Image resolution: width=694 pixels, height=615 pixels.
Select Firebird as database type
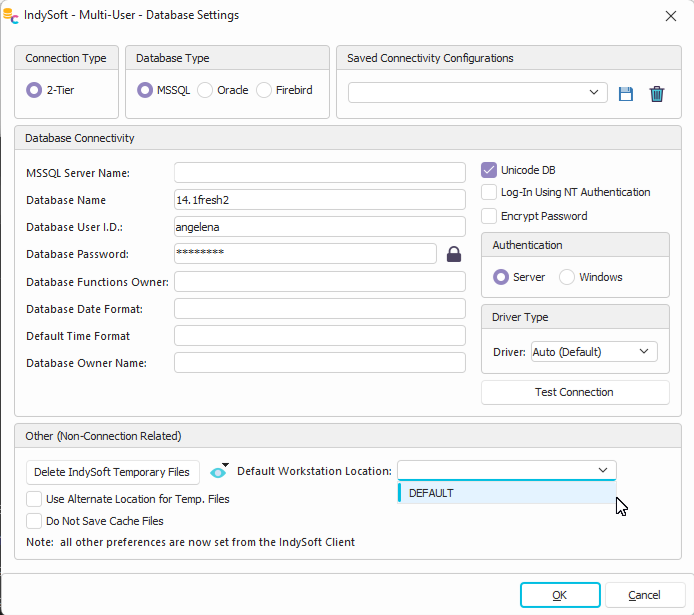tap(265, 90)
